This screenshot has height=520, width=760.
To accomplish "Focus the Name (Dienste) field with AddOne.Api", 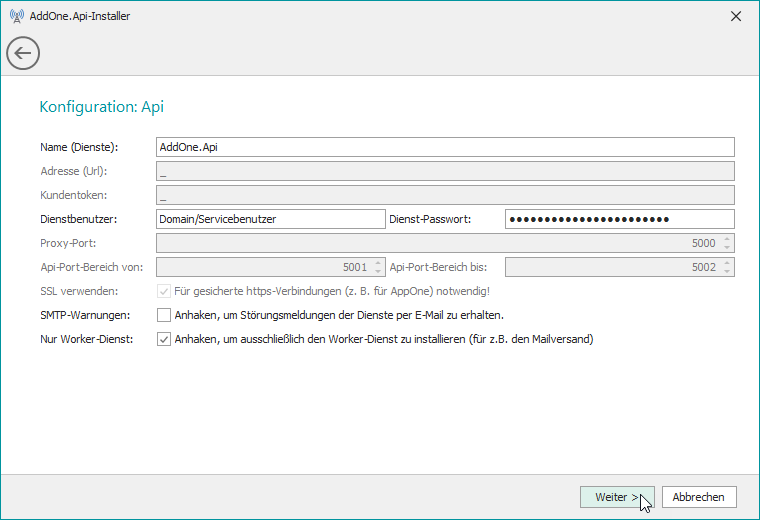I will pyautogui.click(x=445, y=147).
